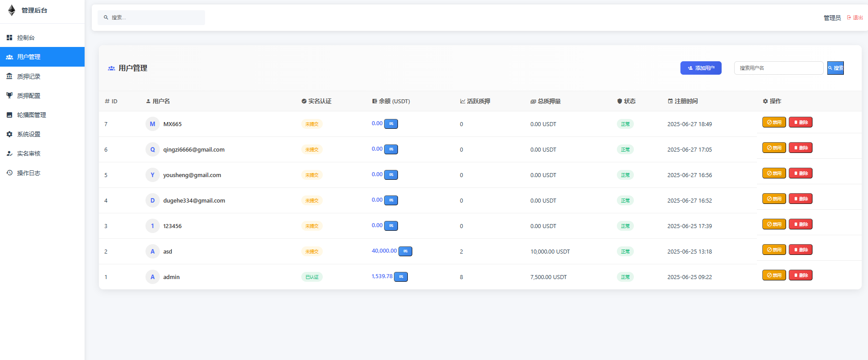Click avatar icon of user yousheng@gmail.com
This screenshot has width=868, height=360.
click(x=152, y=175)
